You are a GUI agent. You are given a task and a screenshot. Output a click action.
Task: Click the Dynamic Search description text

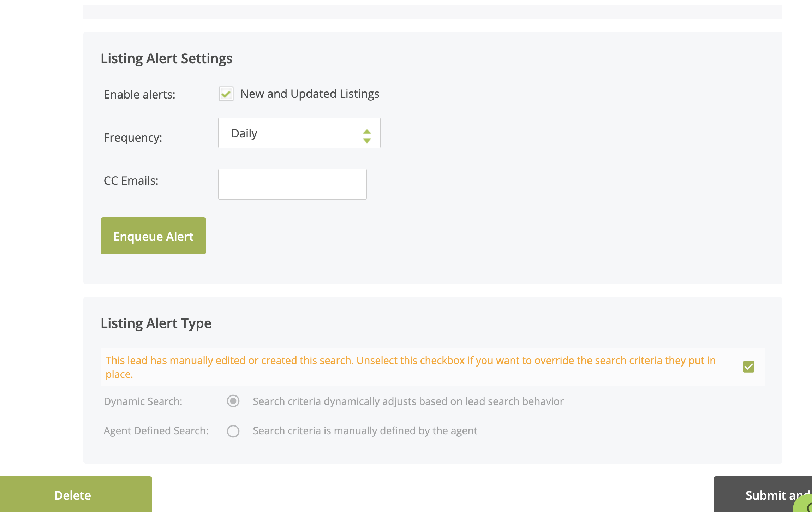408,401
